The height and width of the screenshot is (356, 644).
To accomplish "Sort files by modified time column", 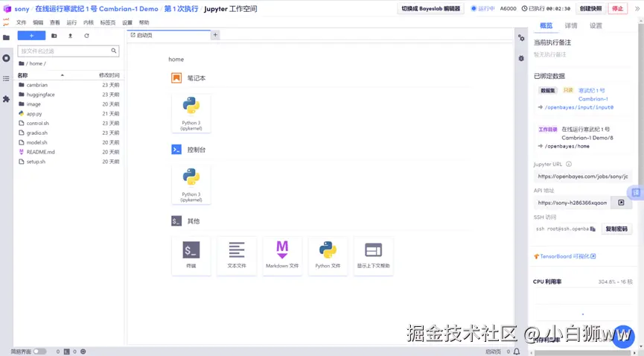I will [109, 75].
